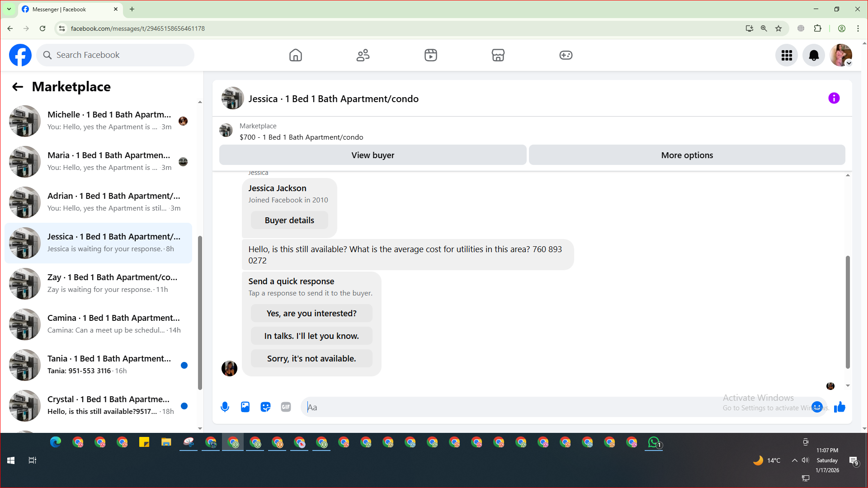Viewport: 868px width, 488px height.
Task: Open Facebook notifications bell
Action: click(813, 55)
